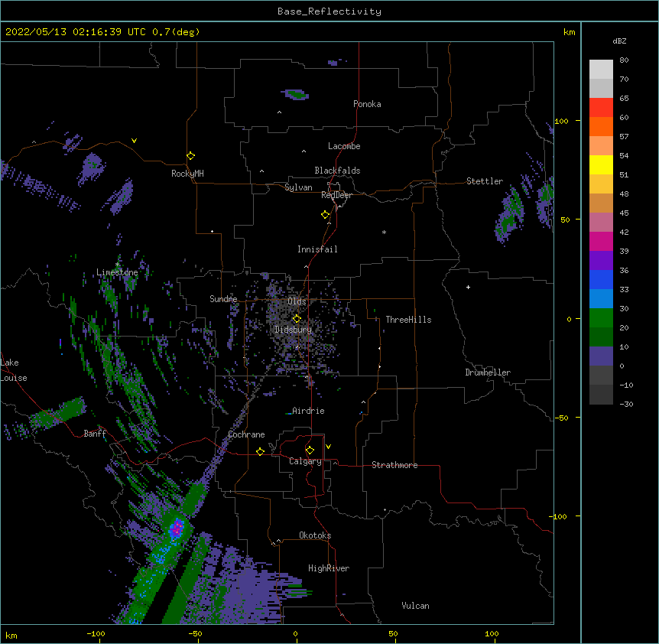Click the slate purple swatch above 0 dBZ
The image size is (659, 644).
pyautogui.click(x=601, y=356)
